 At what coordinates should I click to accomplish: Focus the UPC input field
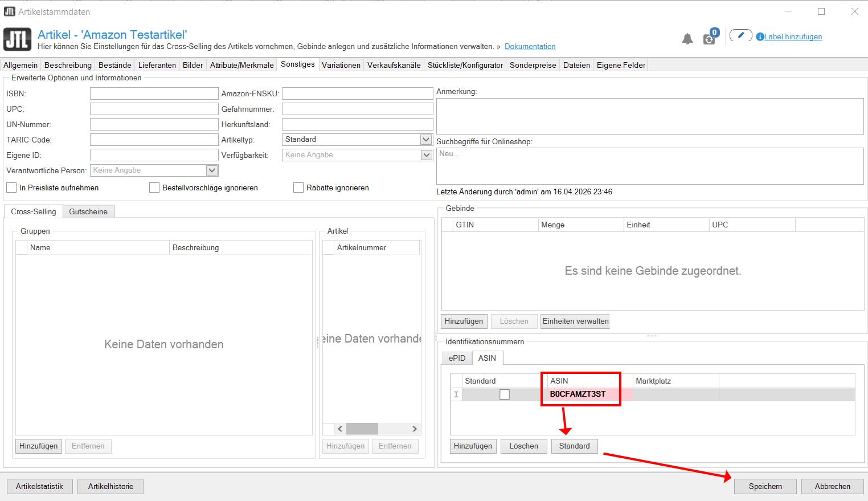[x=154, y=109]
